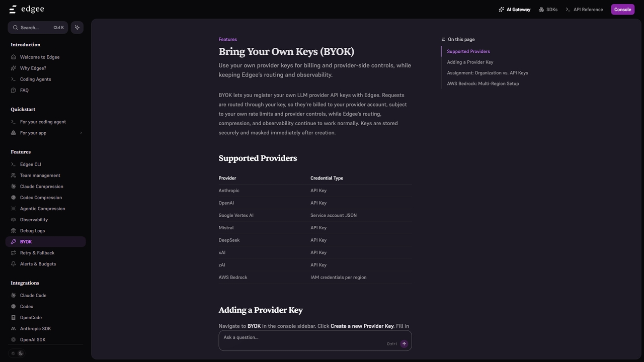Jump to Assignment: Organization vs. API Keys
Viewport: 644px width, 362px height.
tap(488, 73)
